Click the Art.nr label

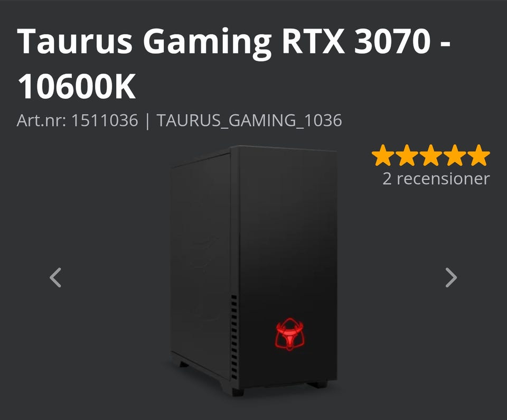(41, 120)
